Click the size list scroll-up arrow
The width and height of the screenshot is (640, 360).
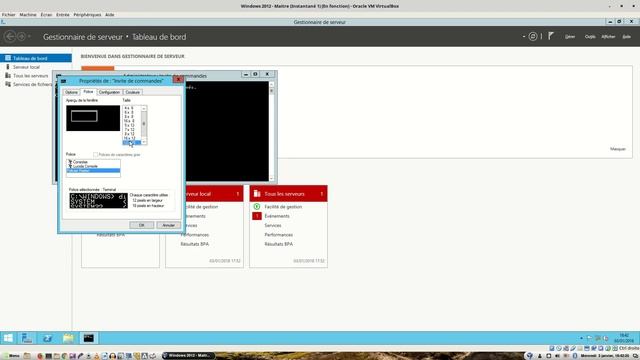[x=144, y=108]
